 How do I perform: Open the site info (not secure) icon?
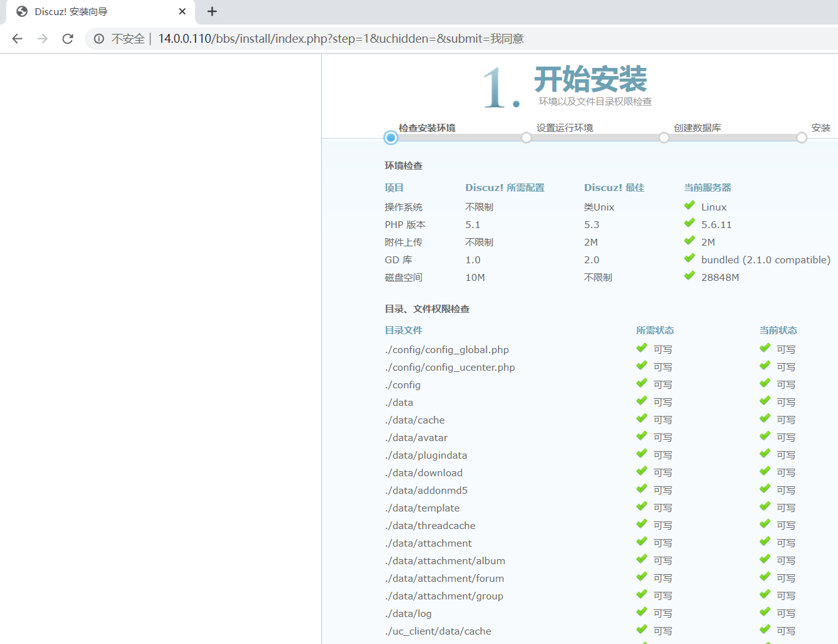point(99,39)
